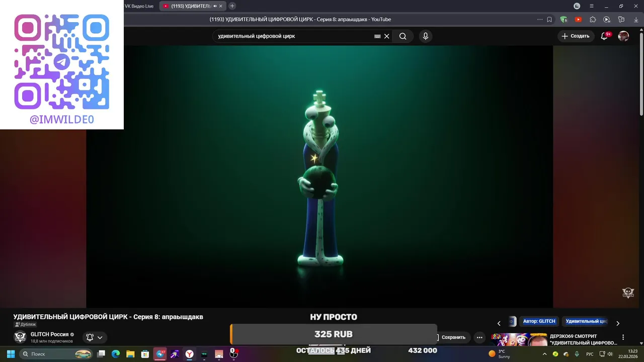Open the weather widget 3°C Sunny
This screenshot has width=644, height=362.
500,354
